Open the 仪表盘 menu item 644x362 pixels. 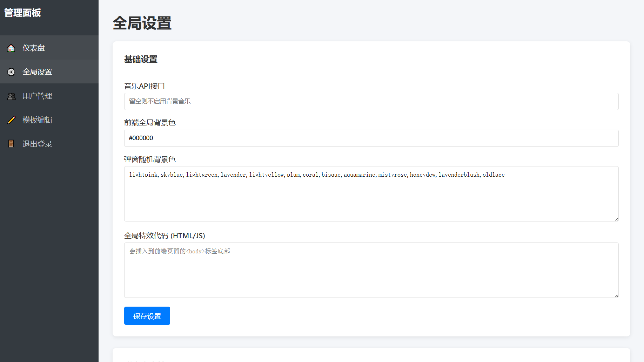[34, 48]
